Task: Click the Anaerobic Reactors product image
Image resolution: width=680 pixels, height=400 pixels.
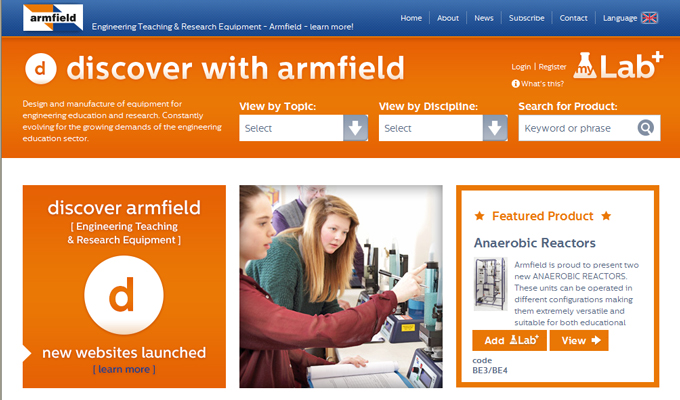Action: pyautogui.click(x=490, y=292)
